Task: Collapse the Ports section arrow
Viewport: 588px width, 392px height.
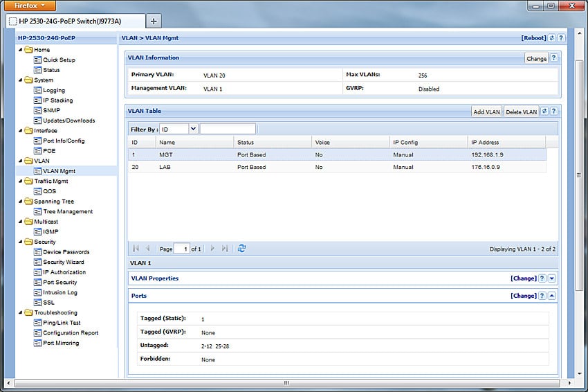Action: (551, 296)
